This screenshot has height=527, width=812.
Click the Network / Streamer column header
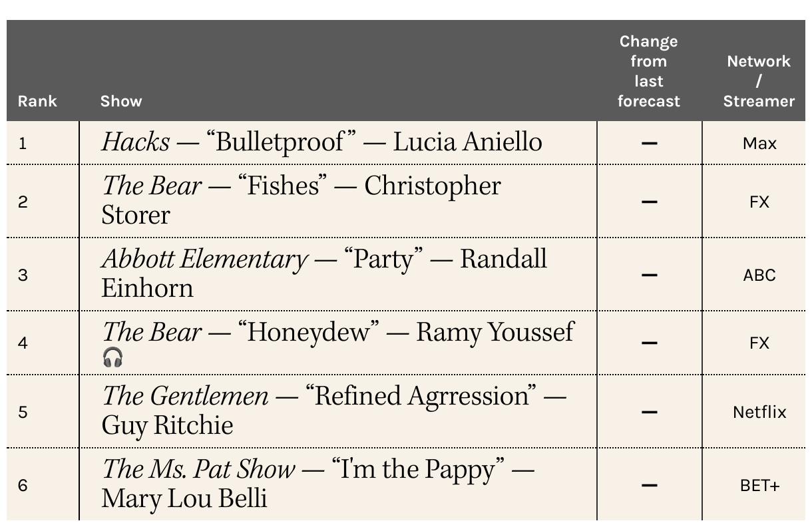point(759,81)
